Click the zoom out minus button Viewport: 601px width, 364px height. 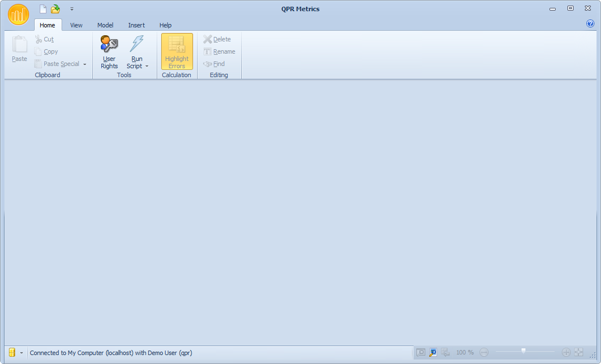(x=484, y=352)
